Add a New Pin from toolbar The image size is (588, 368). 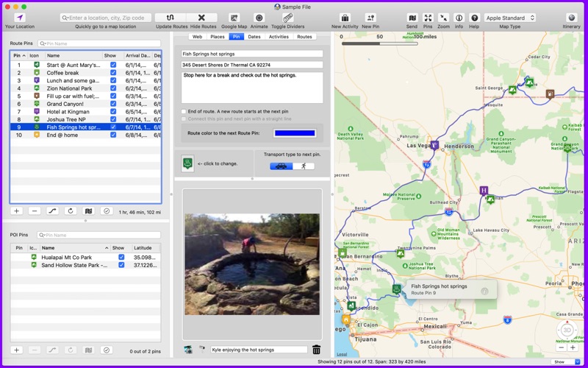coord(370,18)
